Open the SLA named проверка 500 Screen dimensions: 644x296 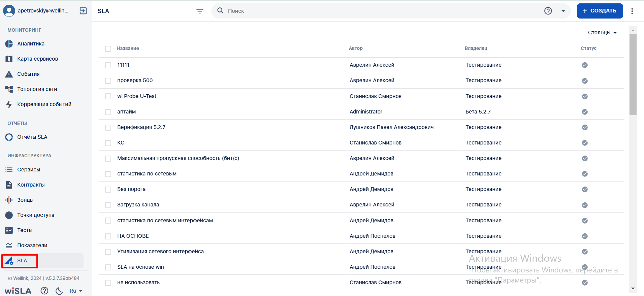(x=135, y=80)
